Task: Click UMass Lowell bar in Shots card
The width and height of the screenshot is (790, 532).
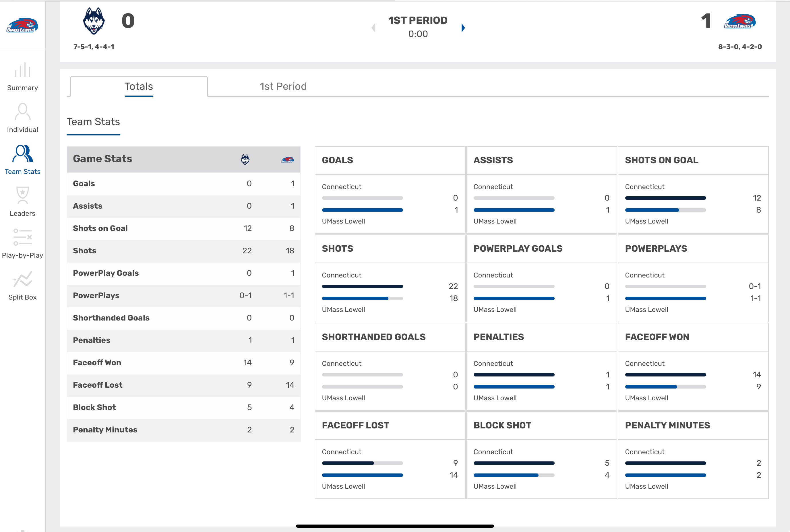Action: (x=363, y=299)
